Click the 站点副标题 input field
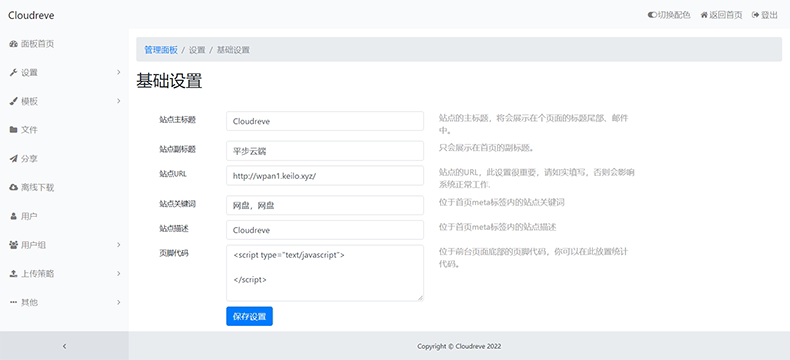Viewport: 790px width, 360px height. pos(325,151)
